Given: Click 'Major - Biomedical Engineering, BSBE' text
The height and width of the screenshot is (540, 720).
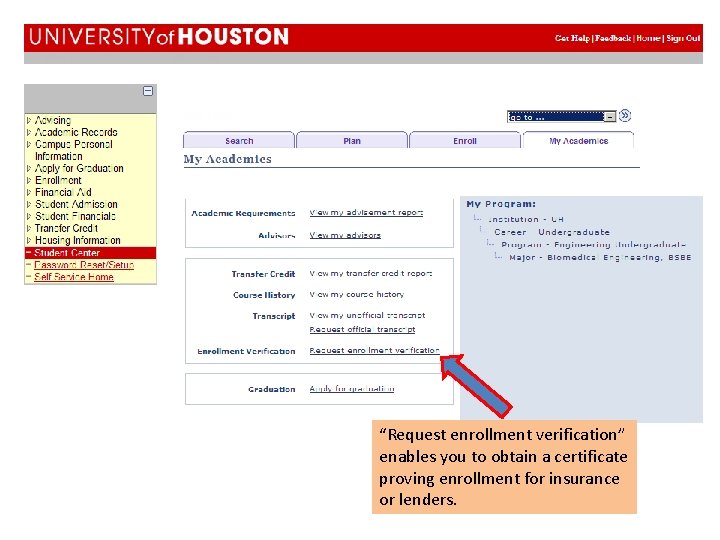Looking at the screenshot, I should (x=600, y=258).
